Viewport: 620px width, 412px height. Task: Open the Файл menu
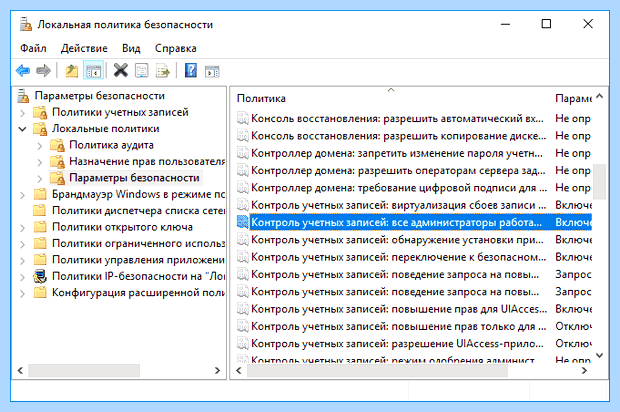click(x=33, y=48)
